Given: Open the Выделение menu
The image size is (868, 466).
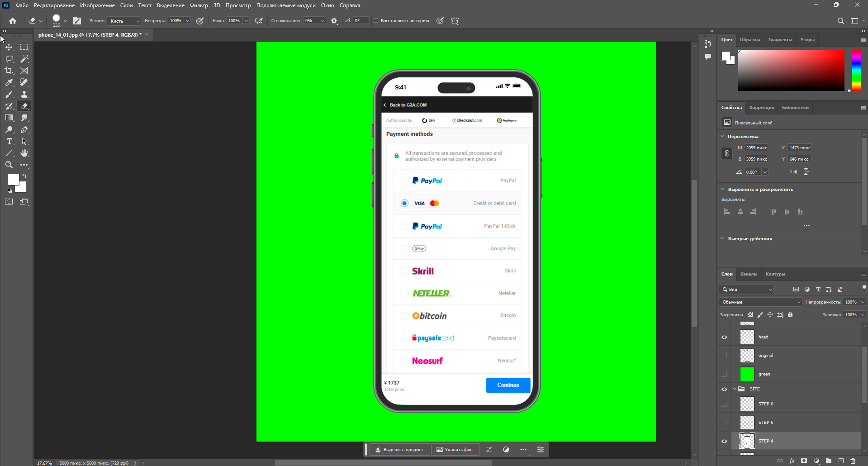Looking at the screenshot, I should 171,5.
